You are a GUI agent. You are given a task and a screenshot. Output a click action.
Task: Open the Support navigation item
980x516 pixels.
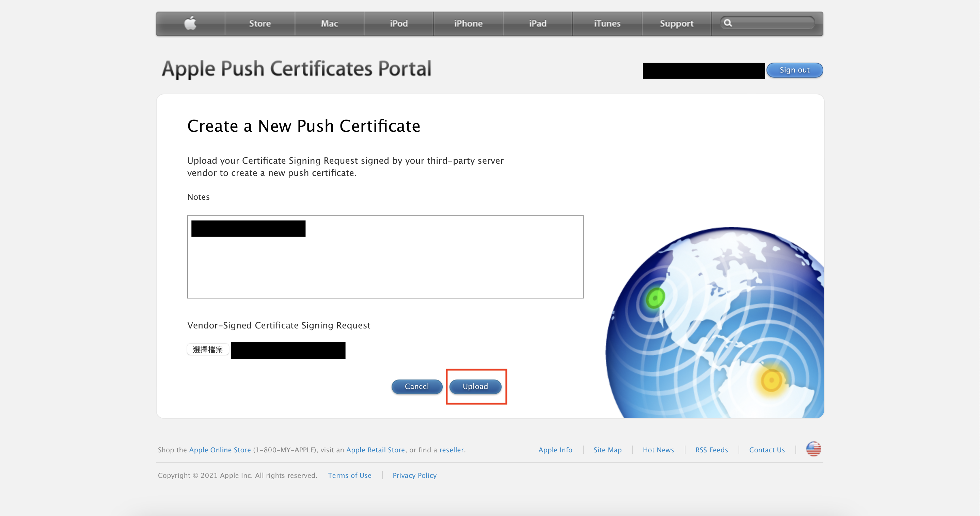click(676, 23)
